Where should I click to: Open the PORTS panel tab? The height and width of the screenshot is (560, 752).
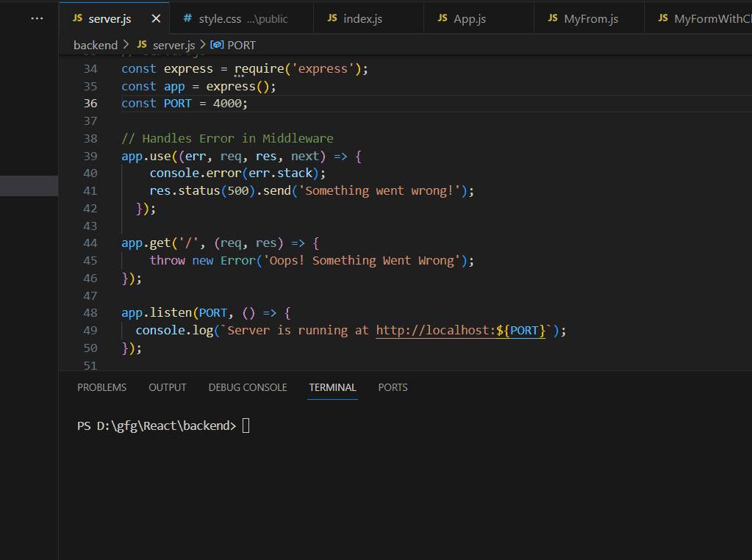point(393,387)
